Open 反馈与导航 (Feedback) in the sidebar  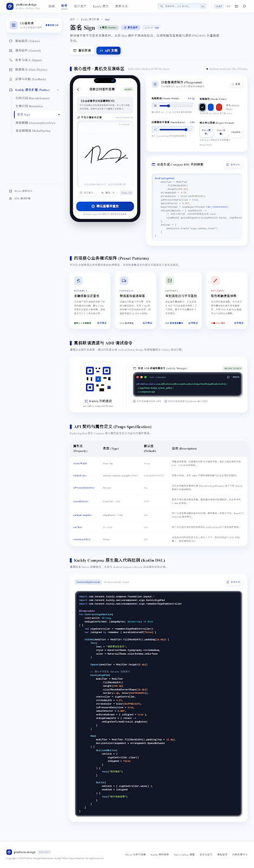(x=34, y=79)
